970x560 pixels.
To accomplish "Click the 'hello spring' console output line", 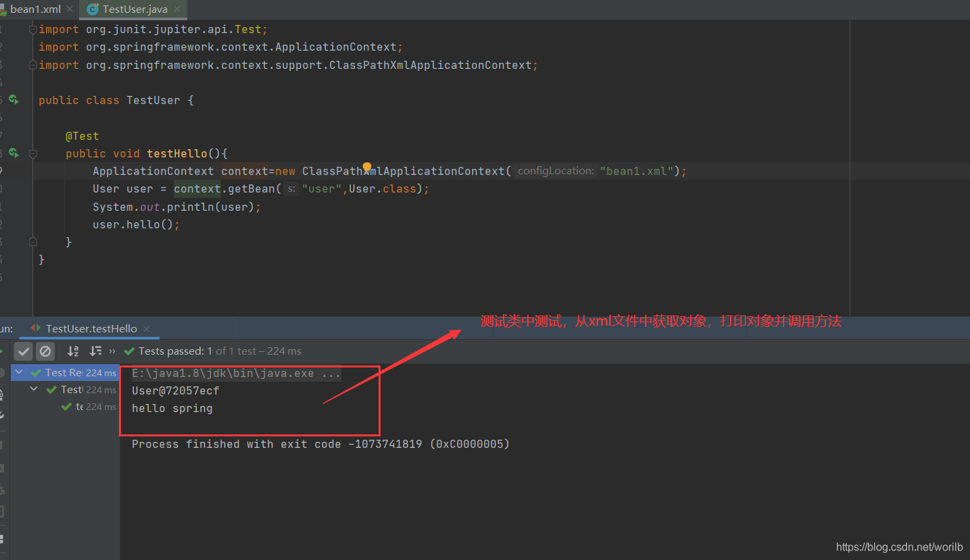I will click(x=172, y=408).
